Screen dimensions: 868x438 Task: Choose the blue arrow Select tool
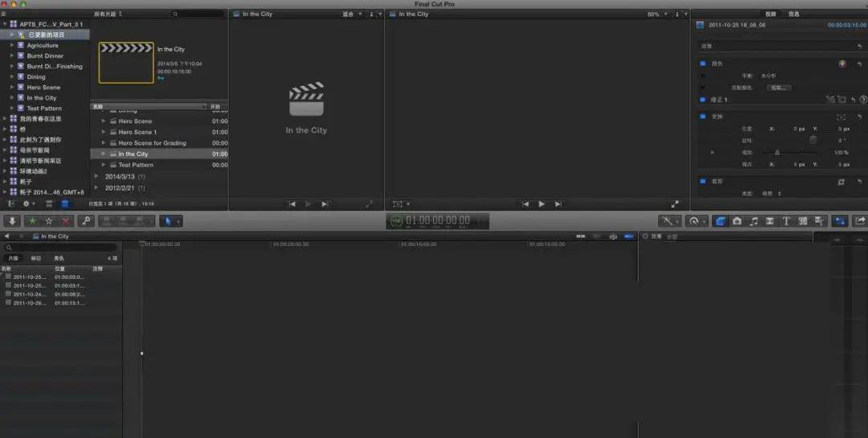tap(169, 221)
